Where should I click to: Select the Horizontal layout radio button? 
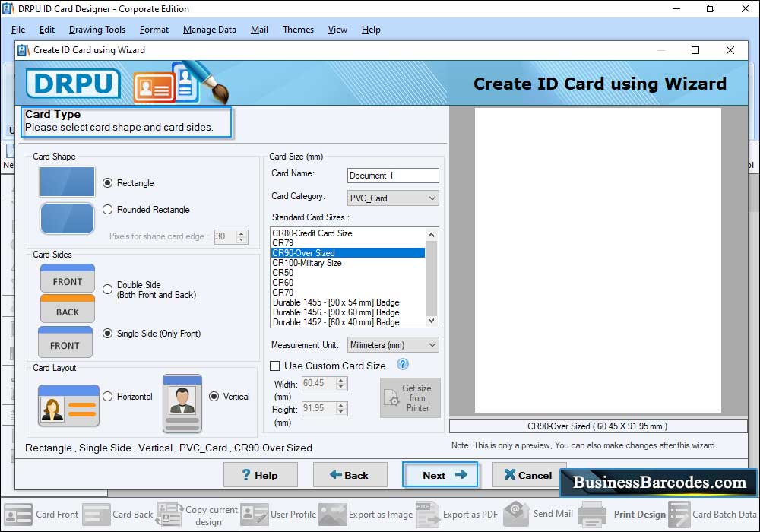point(108,396)
